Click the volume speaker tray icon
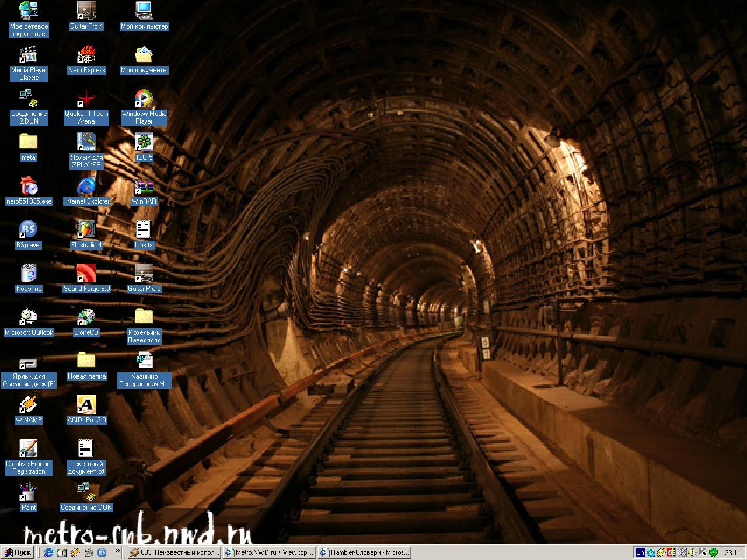Viewport: 747px width, 560px height. click(692, 552)
